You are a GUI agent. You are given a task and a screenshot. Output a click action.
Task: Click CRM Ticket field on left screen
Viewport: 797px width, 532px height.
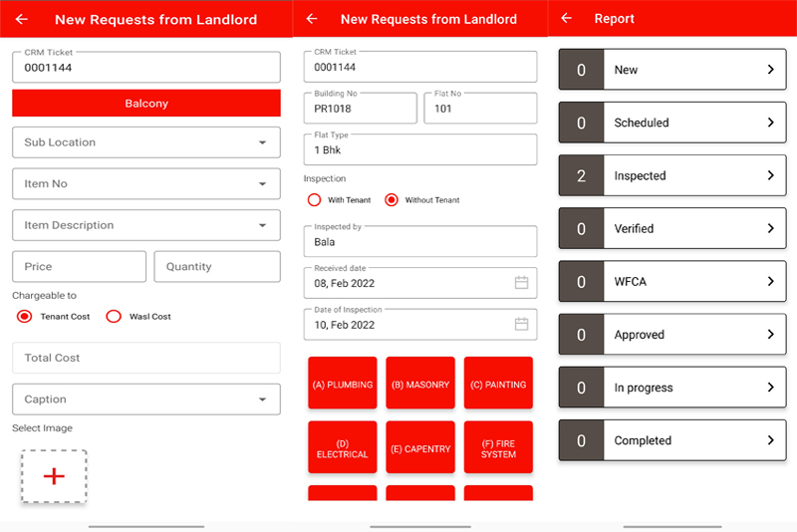pos(146,67)
